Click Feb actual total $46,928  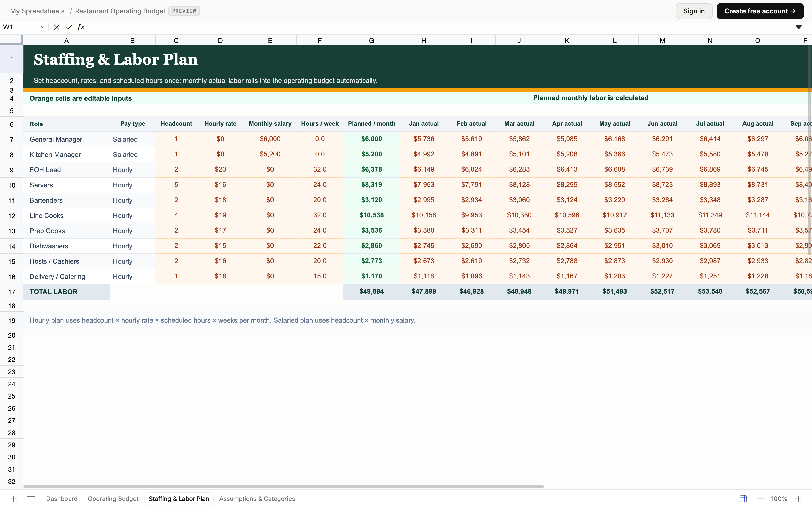coord(471,292)
